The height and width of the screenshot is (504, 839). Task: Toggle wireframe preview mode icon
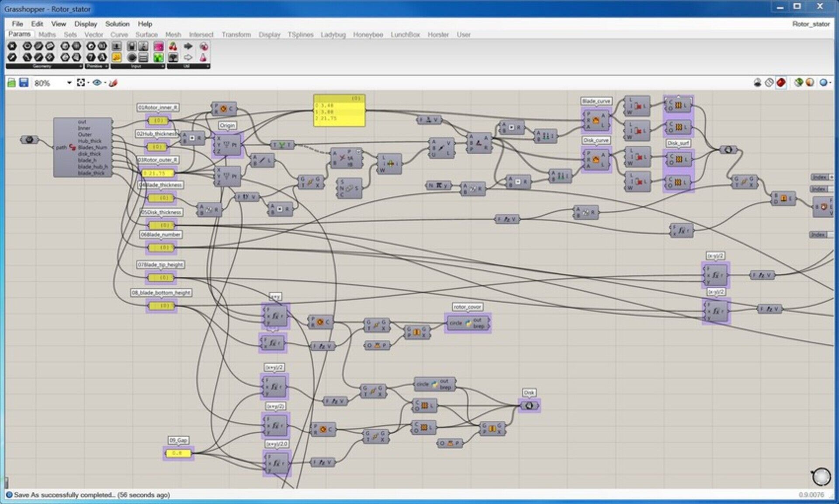[769, 83]
